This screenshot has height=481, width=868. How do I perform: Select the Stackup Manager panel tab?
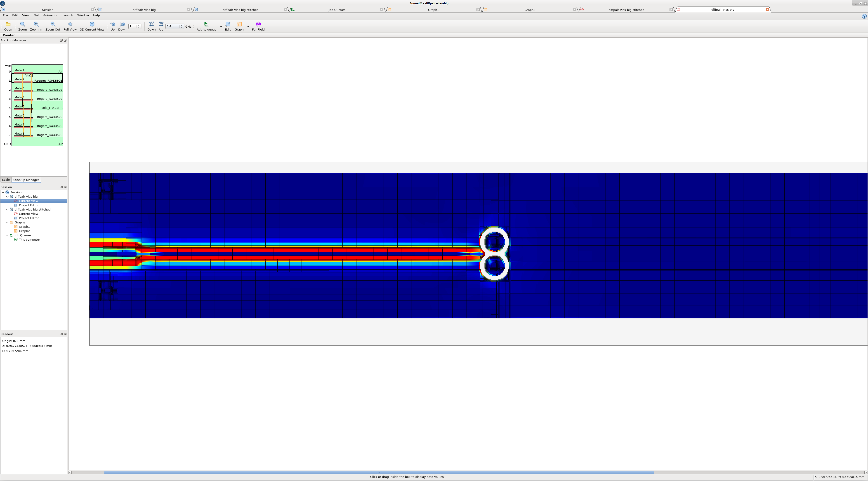(x=26, y=180)
